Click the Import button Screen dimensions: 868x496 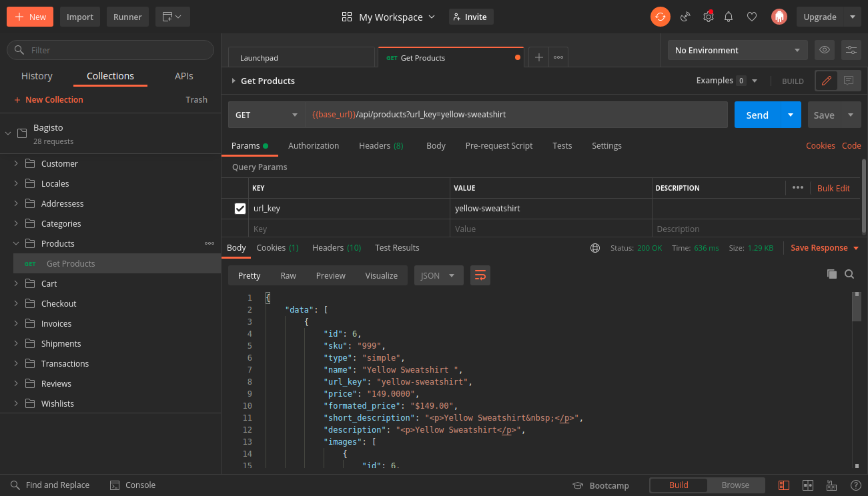click(80, 17)
